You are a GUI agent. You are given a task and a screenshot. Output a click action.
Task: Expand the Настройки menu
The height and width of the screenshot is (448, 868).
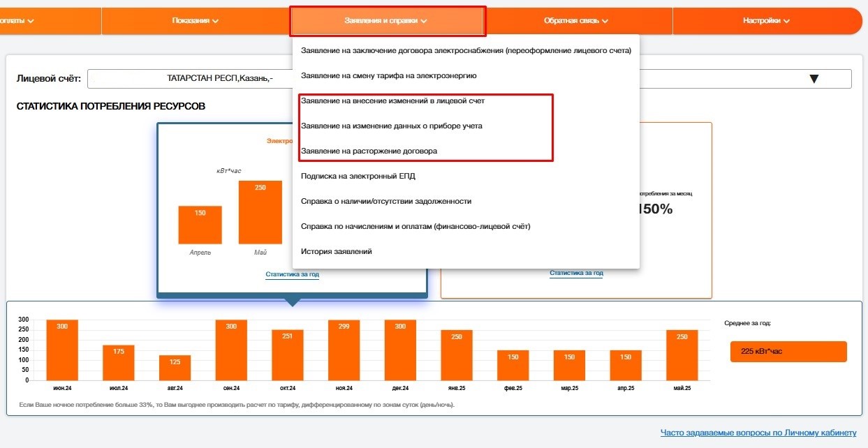tap(766, 21)
